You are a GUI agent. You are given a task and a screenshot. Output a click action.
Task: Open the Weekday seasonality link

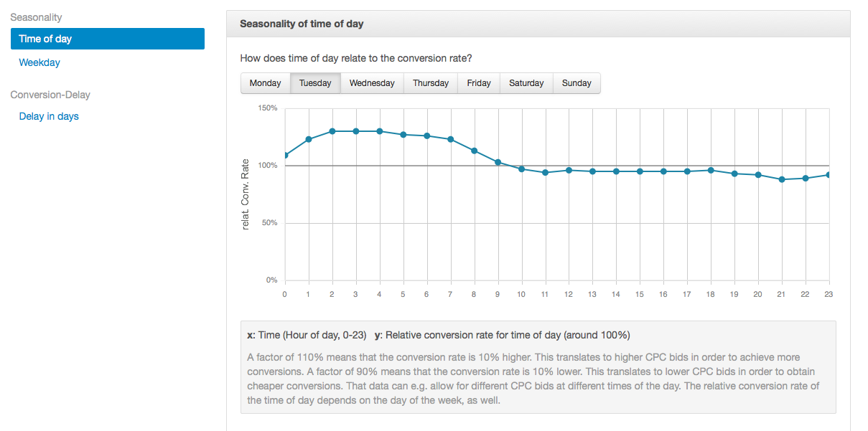point(39,62)
